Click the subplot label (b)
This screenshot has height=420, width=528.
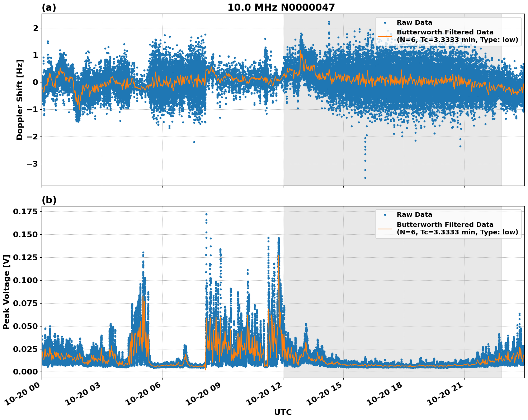(x=49, y=200)
